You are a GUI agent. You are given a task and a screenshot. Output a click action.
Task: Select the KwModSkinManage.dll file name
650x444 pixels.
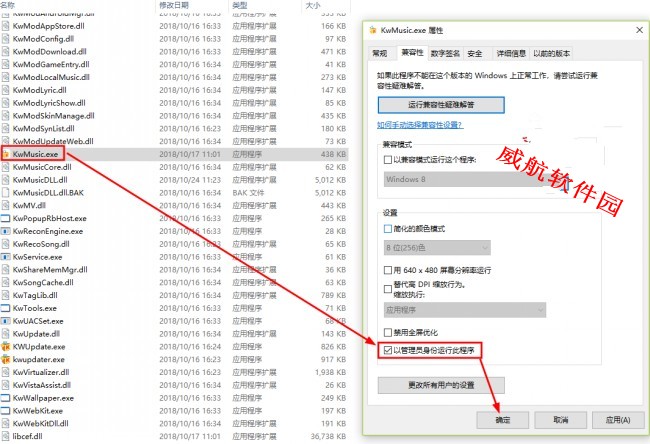tap(53, 116)
